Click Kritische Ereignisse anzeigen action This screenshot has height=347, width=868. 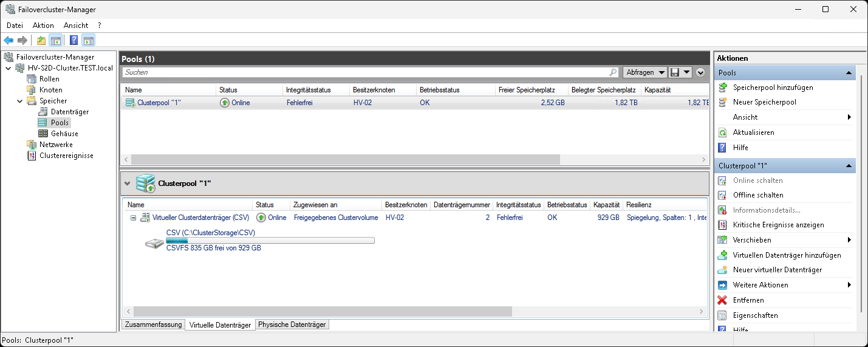click(x=778, y=225)
